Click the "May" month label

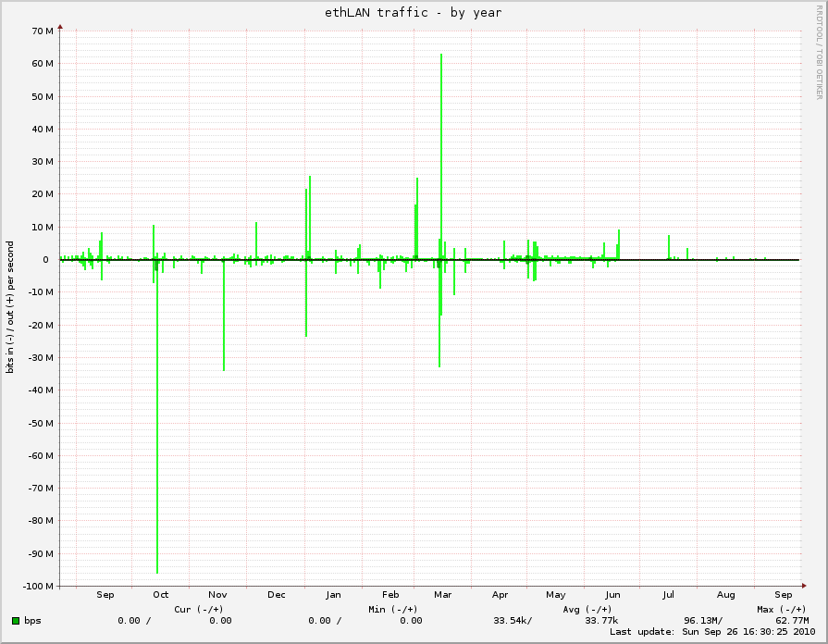(555, 595)
